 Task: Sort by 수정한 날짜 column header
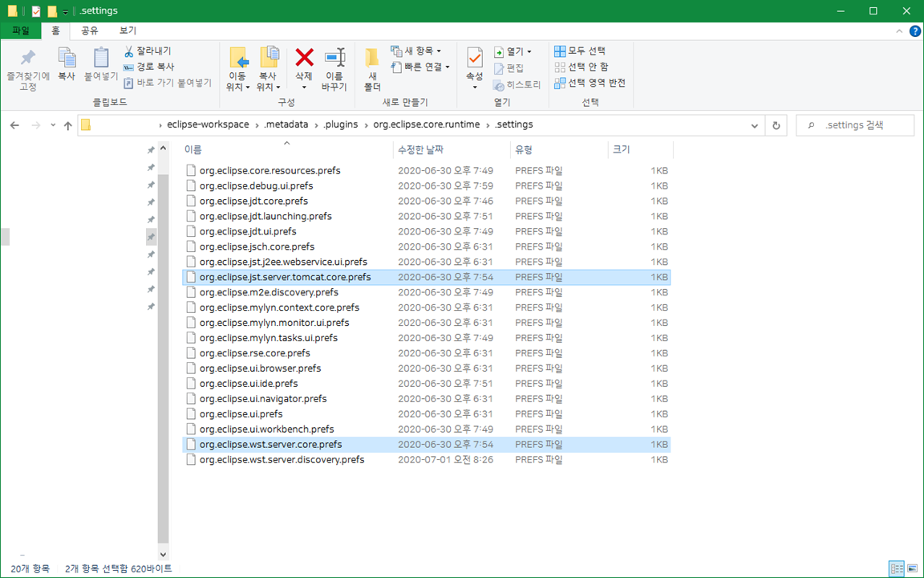[452, 150]
